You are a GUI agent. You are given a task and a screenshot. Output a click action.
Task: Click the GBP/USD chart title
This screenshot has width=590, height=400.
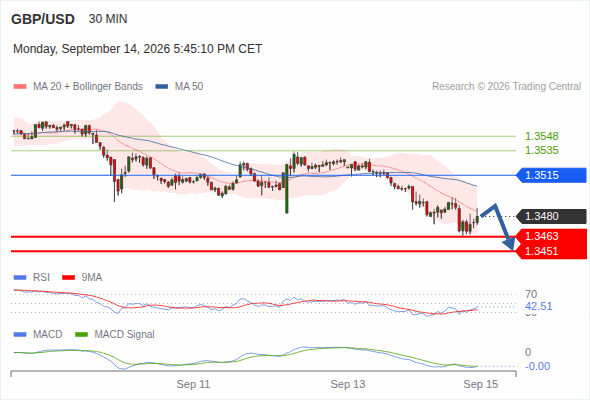(x=43, y=19)
